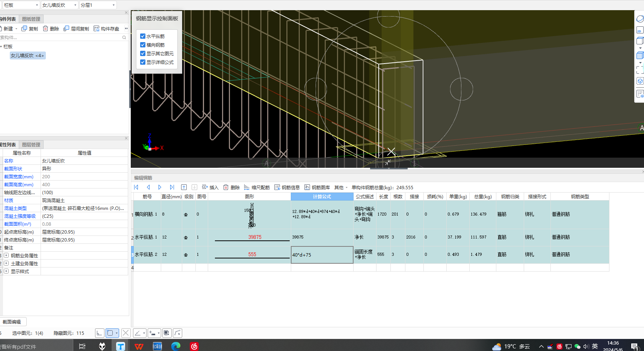This screenshot has height=351, width=644.
Task: Open Microsoft Edge from taskbar
Action: click(x=176, y=346)
